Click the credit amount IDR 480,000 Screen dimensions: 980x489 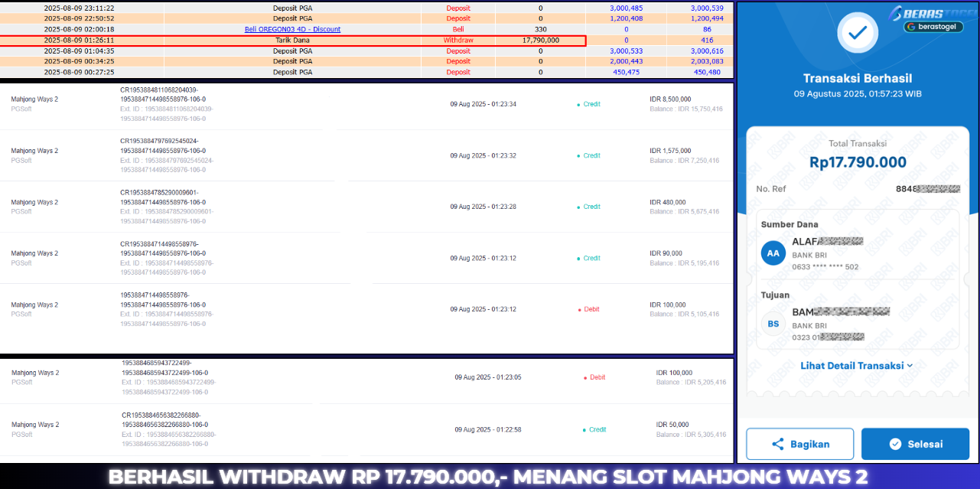667,202
